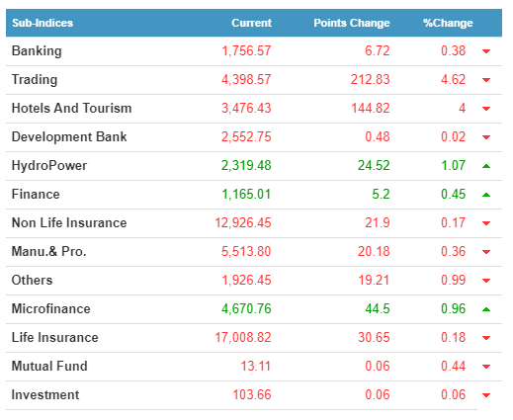
Task: Open the Hotels And Tourism sub-index
Action: 71,108
